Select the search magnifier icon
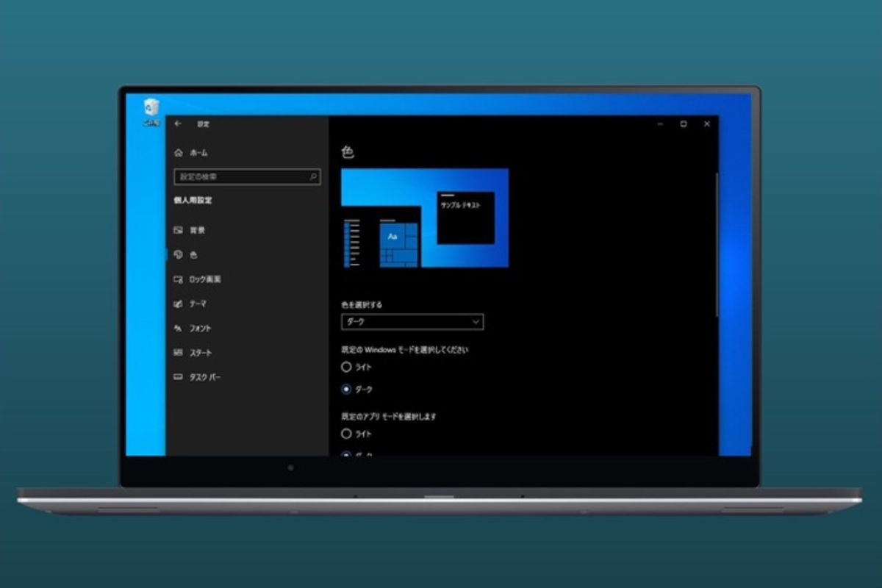Image resolution: width=882 pixels, height=588 pixels. click(x=312, y=177)
